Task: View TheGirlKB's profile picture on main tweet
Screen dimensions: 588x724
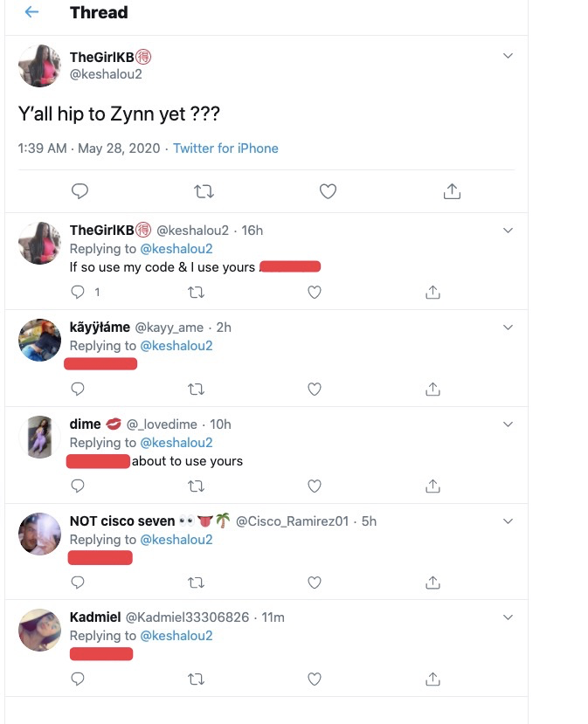Action: click(x=40, y=66)
